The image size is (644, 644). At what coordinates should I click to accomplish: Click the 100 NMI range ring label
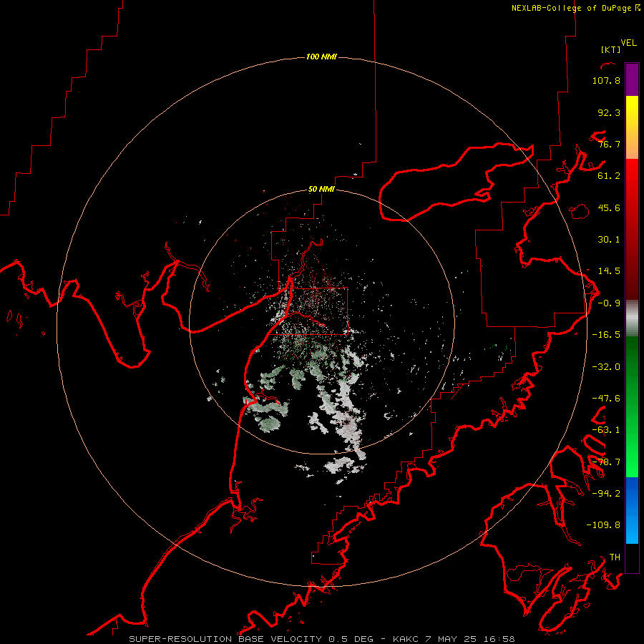[321, 57]
